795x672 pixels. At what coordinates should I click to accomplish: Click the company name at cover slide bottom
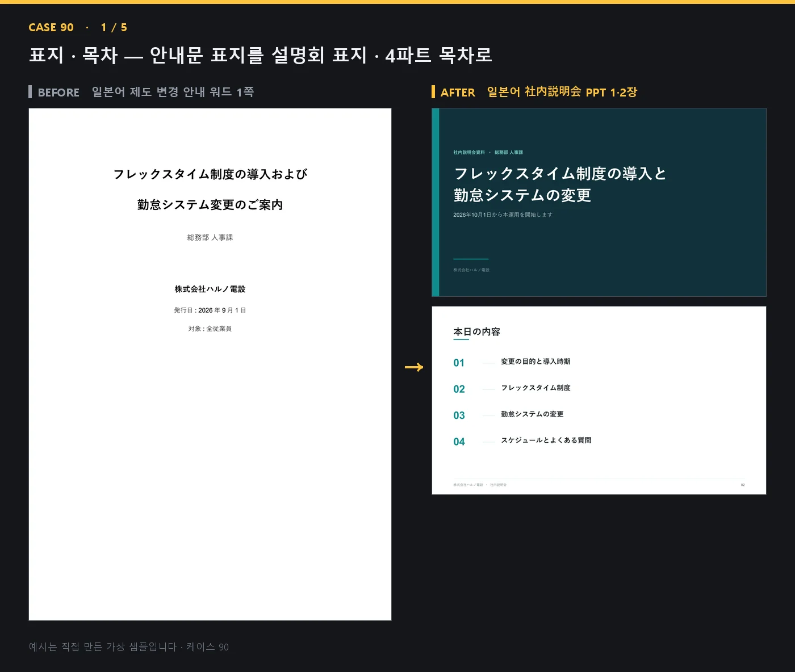click(471, 270)
